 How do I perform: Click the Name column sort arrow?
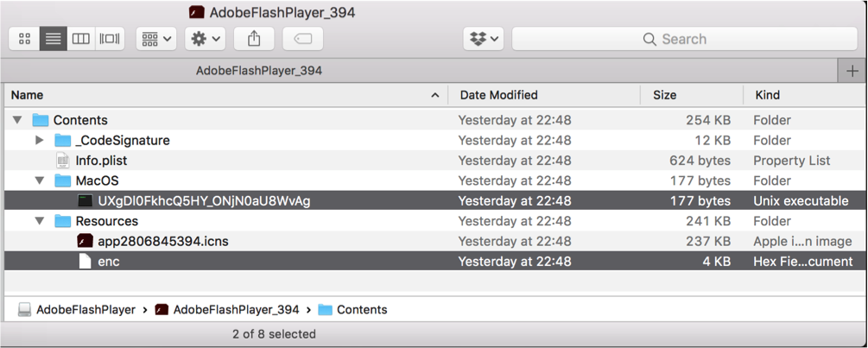[x=434, y=95]
